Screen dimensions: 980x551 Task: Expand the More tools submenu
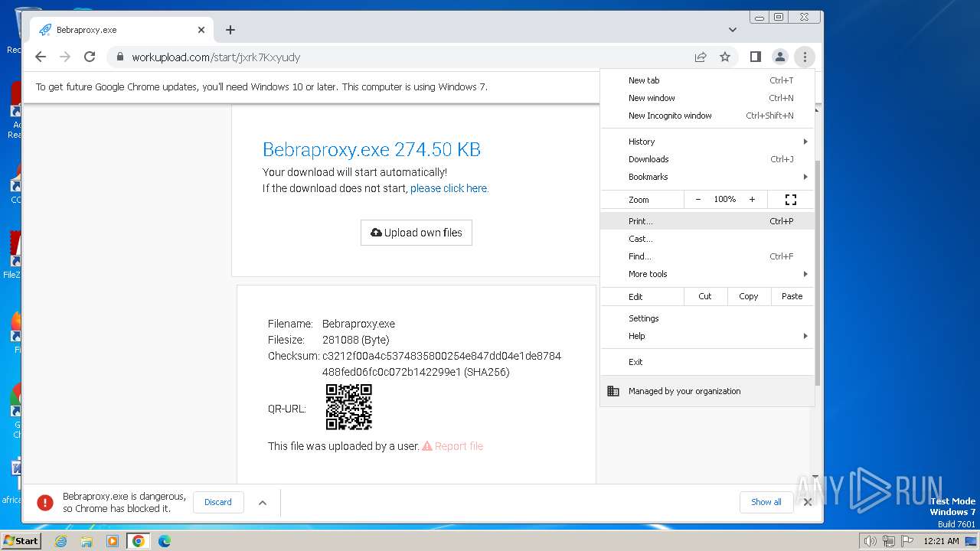point(707,274)
